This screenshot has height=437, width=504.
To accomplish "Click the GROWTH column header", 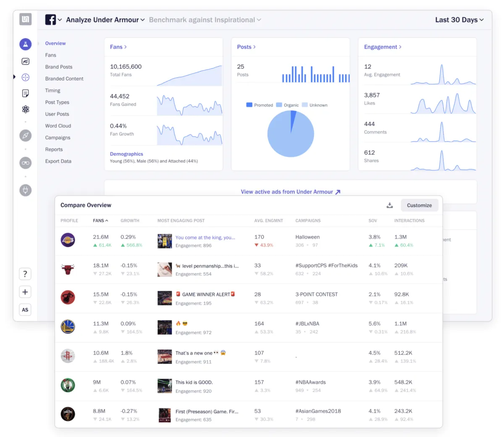I will point(130,221).
